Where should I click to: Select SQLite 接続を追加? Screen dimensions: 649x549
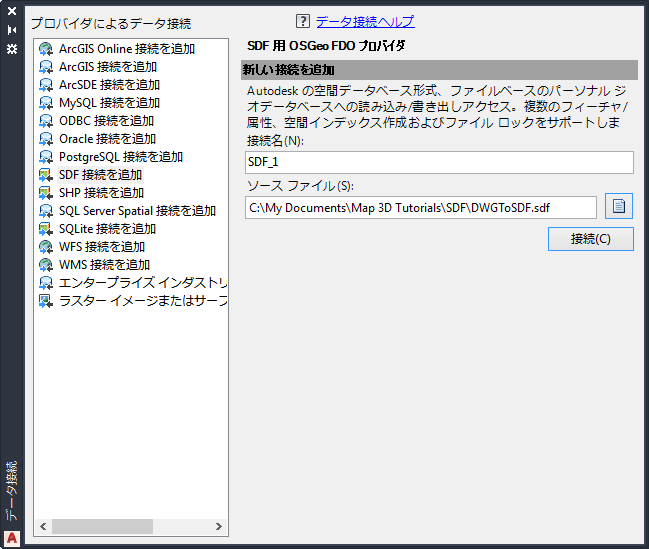(x=107, y=229)
